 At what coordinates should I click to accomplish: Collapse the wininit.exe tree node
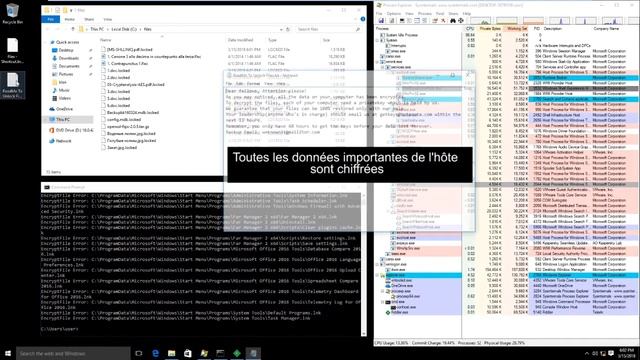coord(378,62)
